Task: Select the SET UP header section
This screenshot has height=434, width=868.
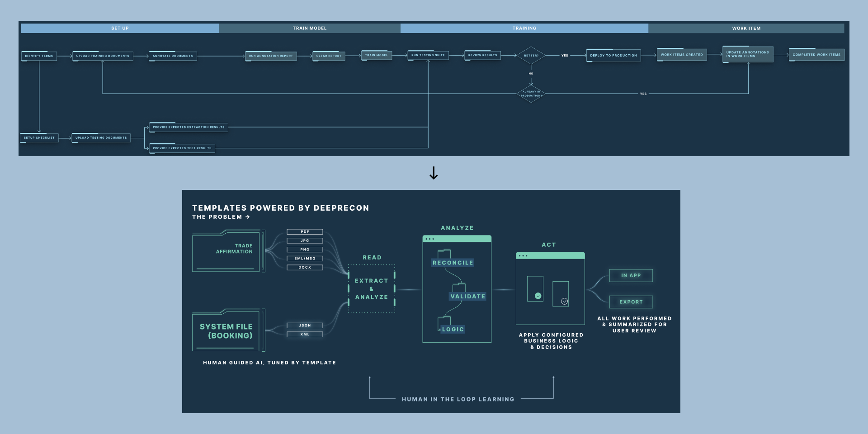Action: pyautogui.click(x=120, y=28)
